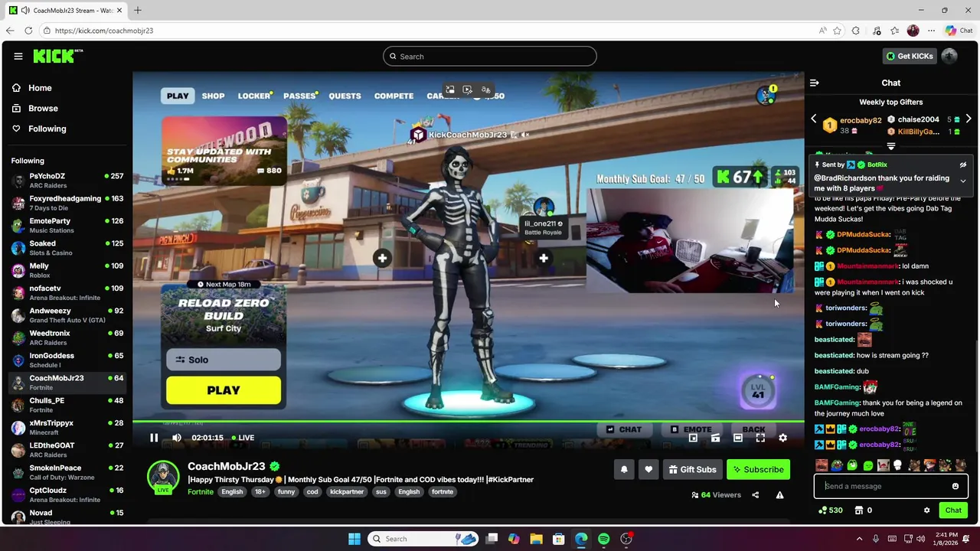This screenshot has width=980, height=551.
Task: Open the Kicks shop icon
Action: 859,510
